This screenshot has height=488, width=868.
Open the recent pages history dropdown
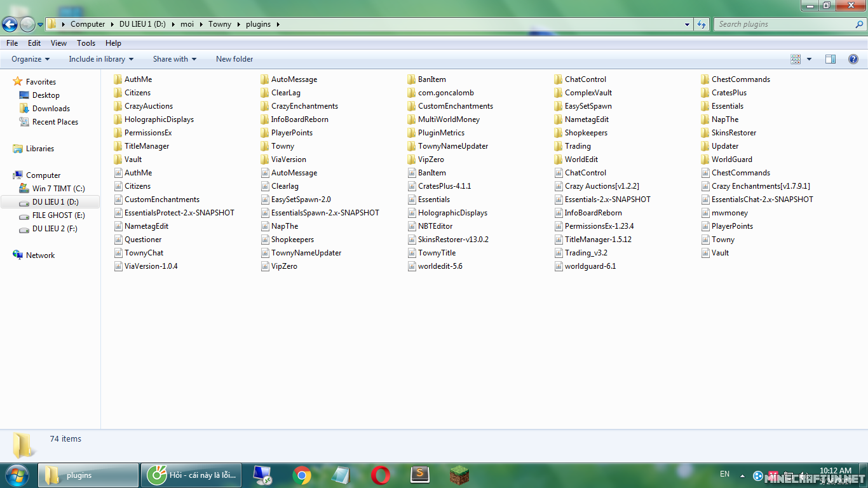40,25
